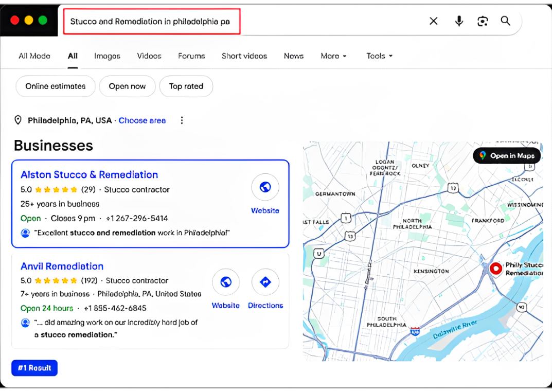Click Anvil Remediation (192) review count
The image size is (552, 392).
(89, 280)
